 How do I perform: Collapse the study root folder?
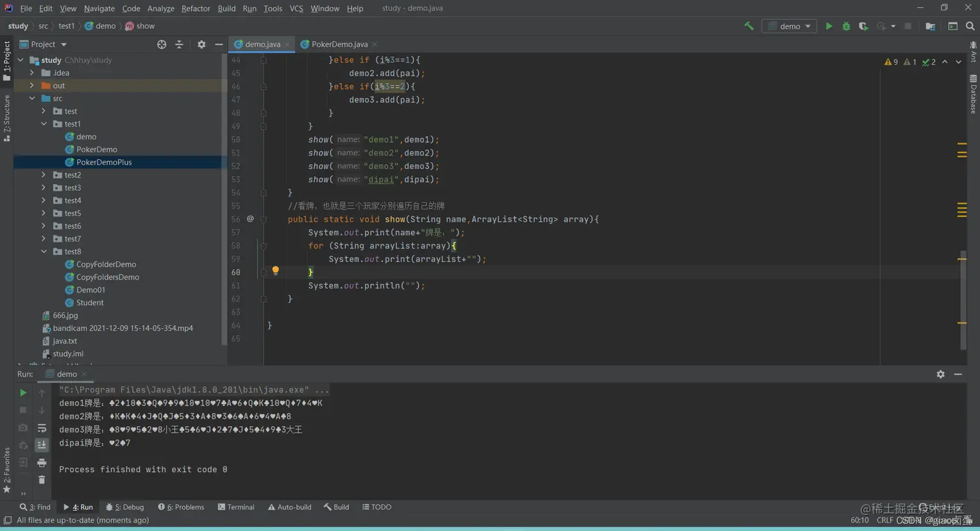21,60
